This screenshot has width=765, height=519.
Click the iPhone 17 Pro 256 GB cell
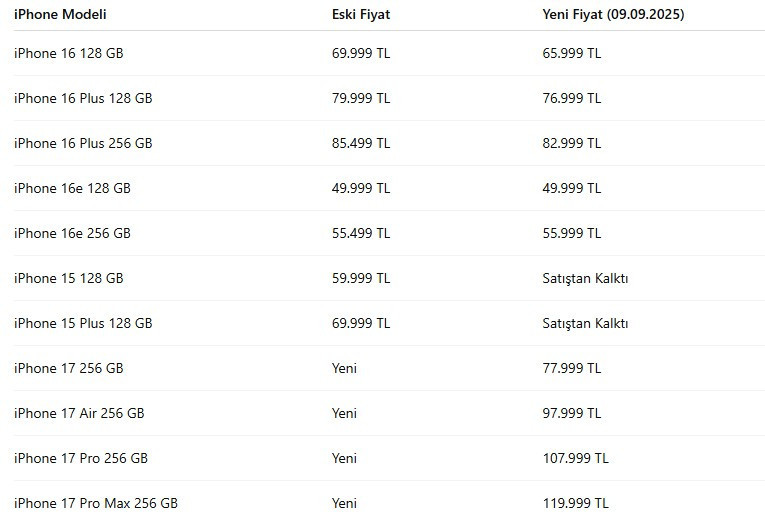point(81,458)
